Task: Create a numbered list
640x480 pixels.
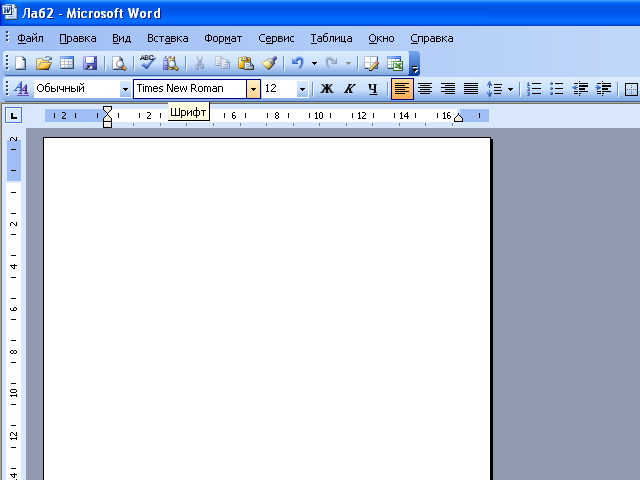Action: pyautogui.click(x=534, y=89)
